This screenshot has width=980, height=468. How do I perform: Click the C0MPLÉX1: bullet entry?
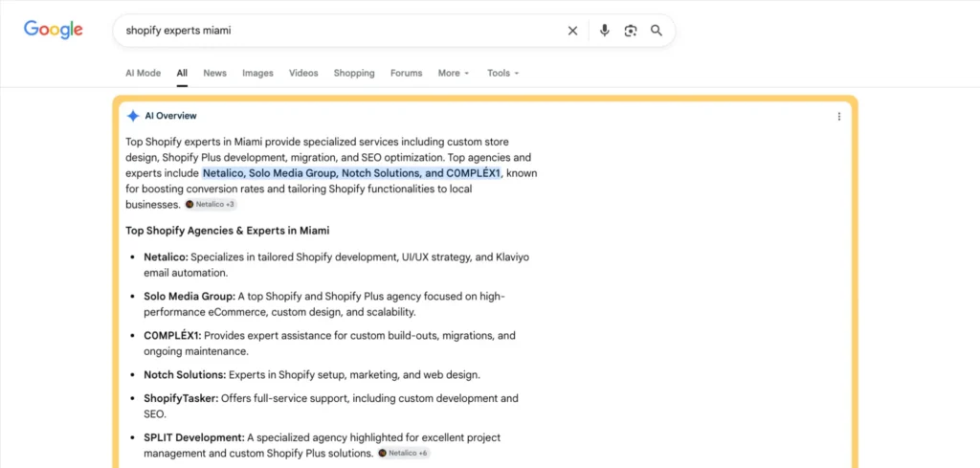[x=329, y=344]
